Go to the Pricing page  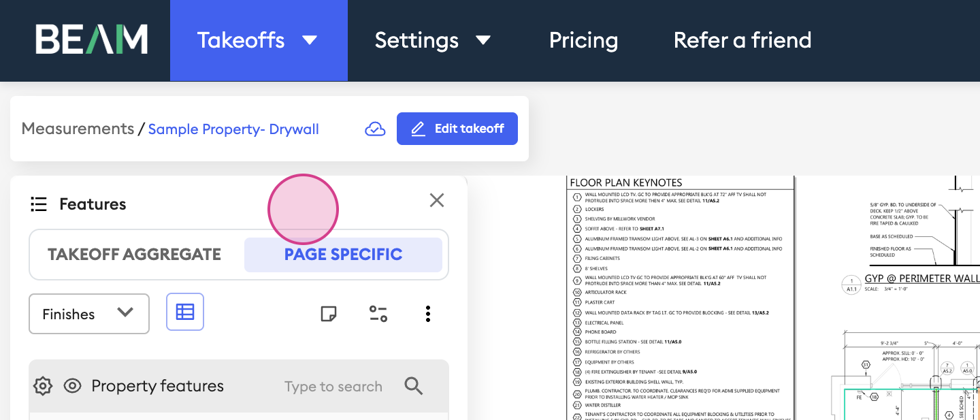pyautogui.click(x=583, y=40)
